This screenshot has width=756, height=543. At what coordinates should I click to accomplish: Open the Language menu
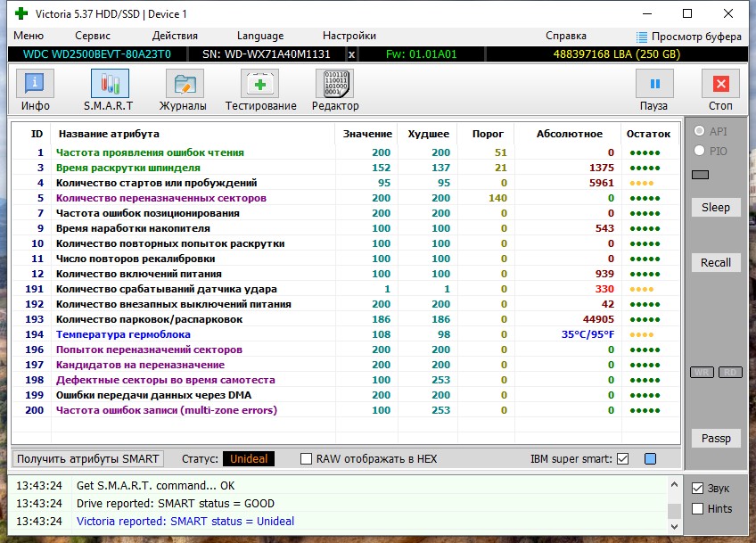tap(260, 36)
